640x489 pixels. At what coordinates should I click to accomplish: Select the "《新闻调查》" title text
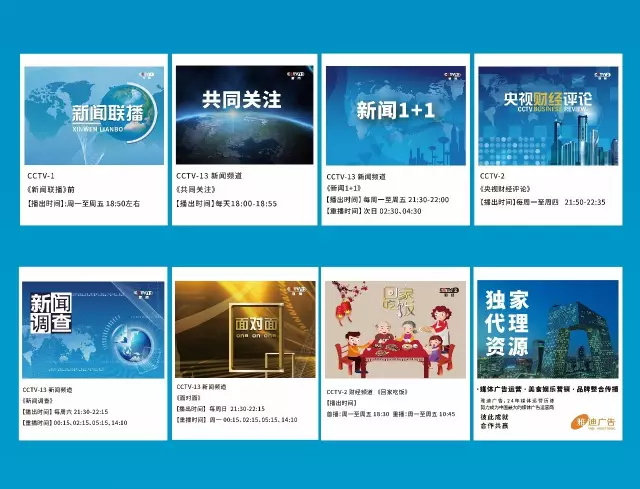tap(38, 401)
